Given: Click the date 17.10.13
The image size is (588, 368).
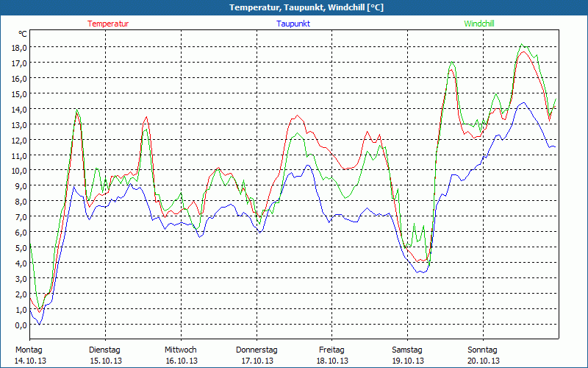Looking at the screenshot, I should pyautogui.click(x=257, y=361).
